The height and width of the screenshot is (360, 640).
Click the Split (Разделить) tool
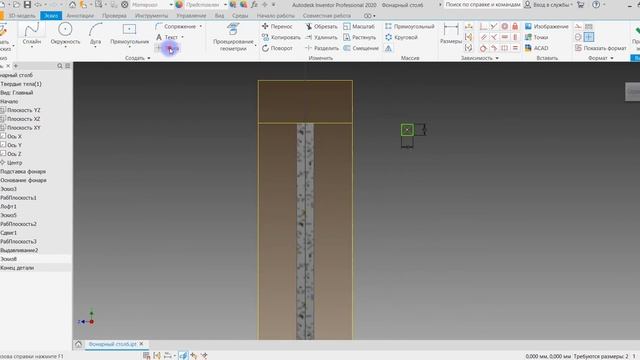pos(322,48)
